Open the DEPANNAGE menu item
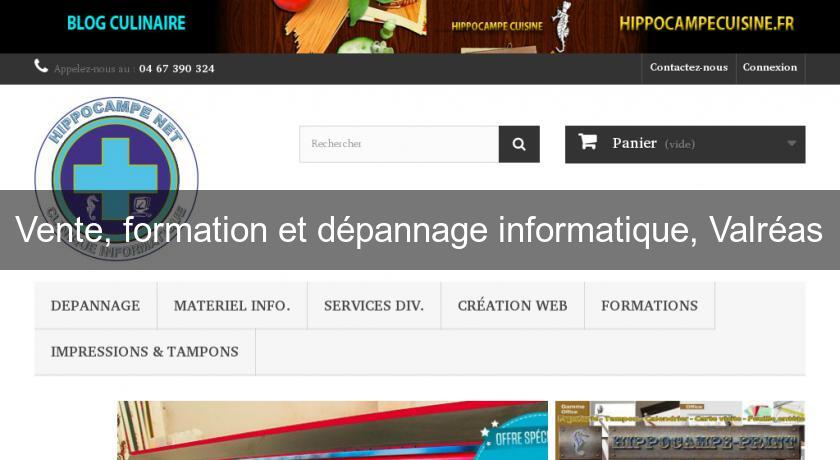 pos(95,305)
